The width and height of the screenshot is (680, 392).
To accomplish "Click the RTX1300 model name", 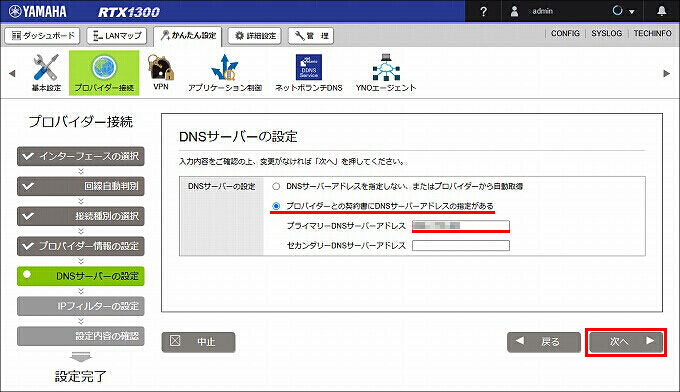I will [129, 12].
